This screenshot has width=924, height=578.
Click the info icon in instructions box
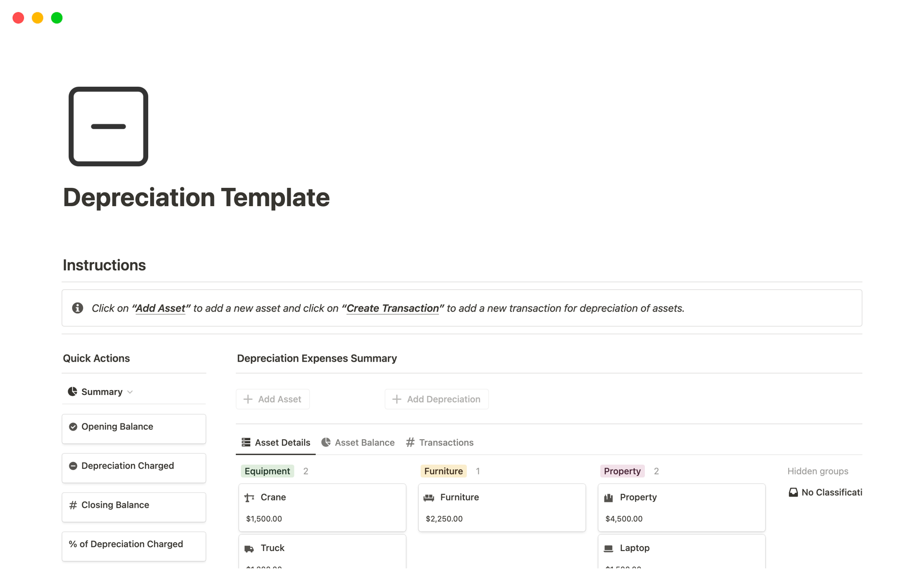pos(77,308)
